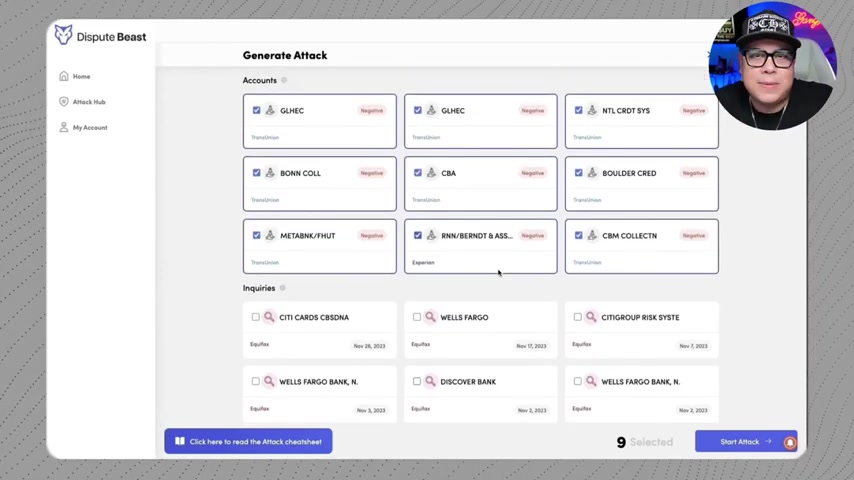Click account icon on METABNK/FHUT card

[x=270, y=235]
